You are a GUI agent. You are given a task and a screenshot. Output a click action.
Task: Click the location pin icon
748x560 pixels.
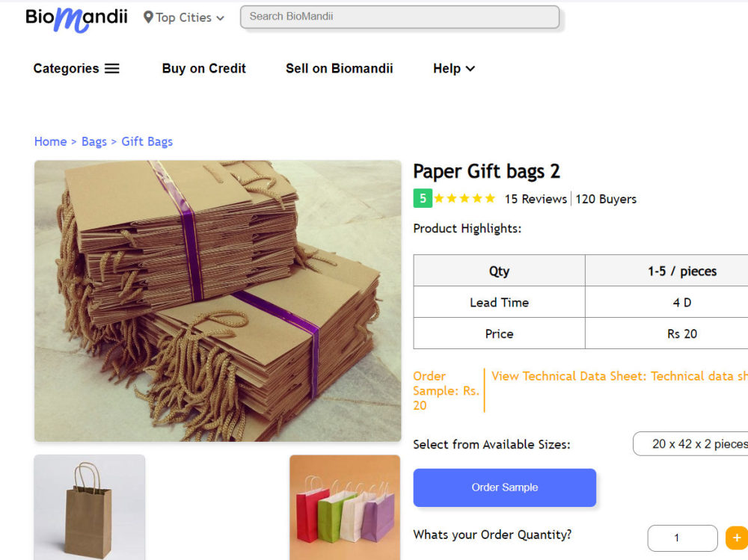pyautogui.click(x=148, y=17)
